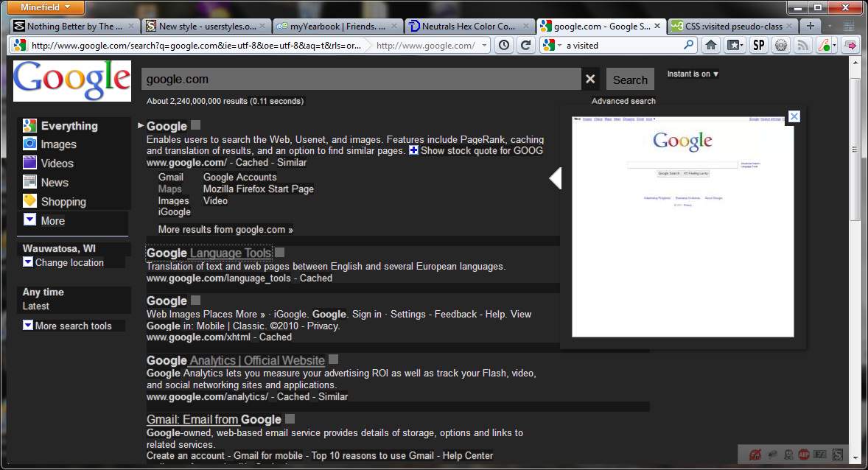Open More results from google.com
The width and height of the screenshot is (868, 470).
point(225,229)
